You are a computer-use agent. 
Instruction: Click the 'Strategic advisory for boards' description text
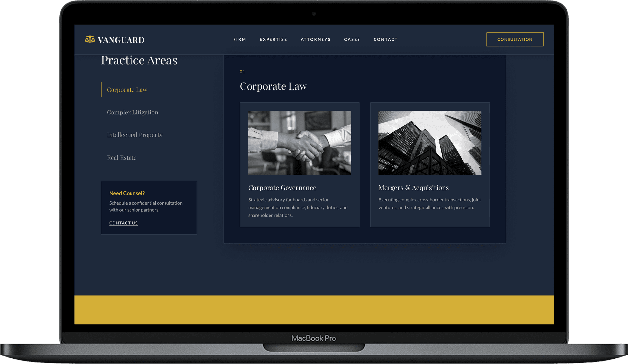pos(298,207)
